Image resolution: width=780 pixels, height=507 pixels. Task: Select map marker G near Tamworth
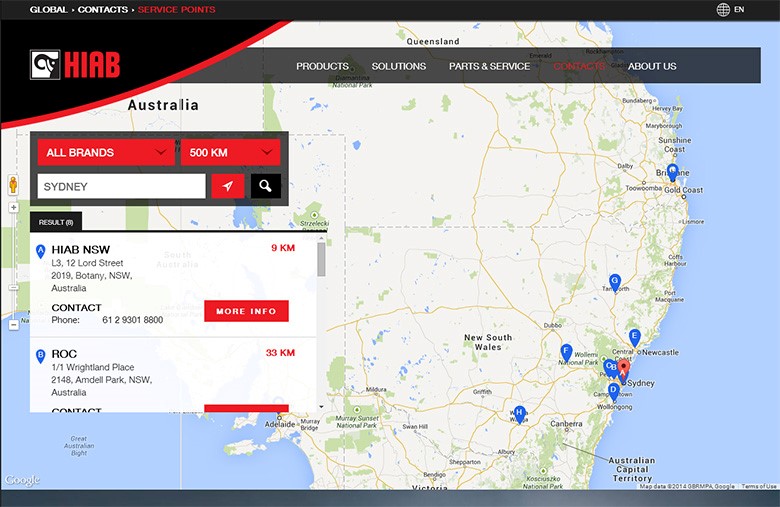[x=615, y=281]
